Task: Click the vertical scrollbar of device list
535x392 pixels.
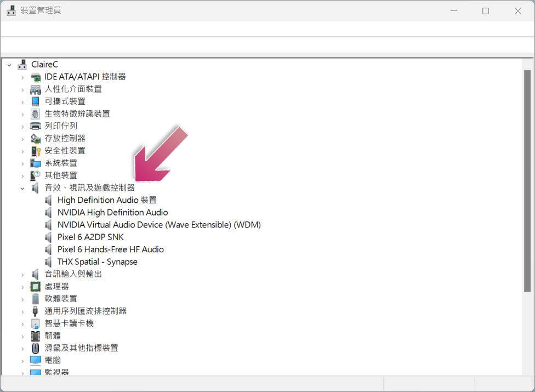Action: click(x=527, y=181)
